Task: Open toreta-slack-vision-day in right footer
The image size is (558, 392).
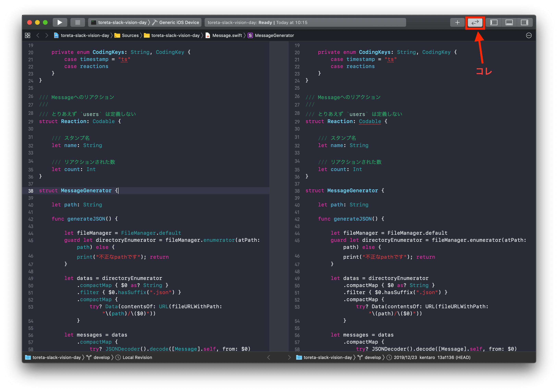Action: [328, 357]
